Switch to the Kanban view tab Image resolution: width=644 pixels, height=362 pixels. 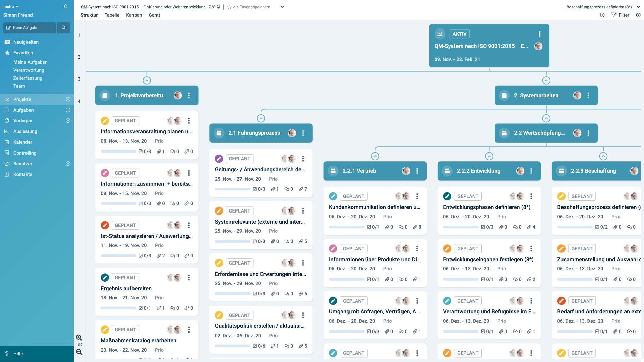(x=134, y=15)
